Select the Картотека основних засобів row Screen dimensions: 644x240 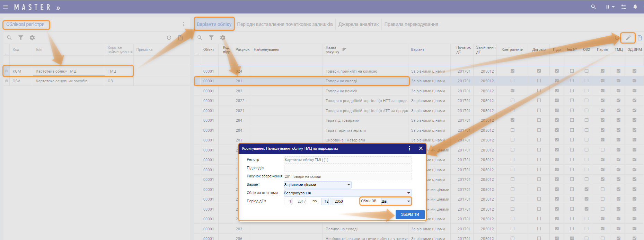tap(62, 81)
